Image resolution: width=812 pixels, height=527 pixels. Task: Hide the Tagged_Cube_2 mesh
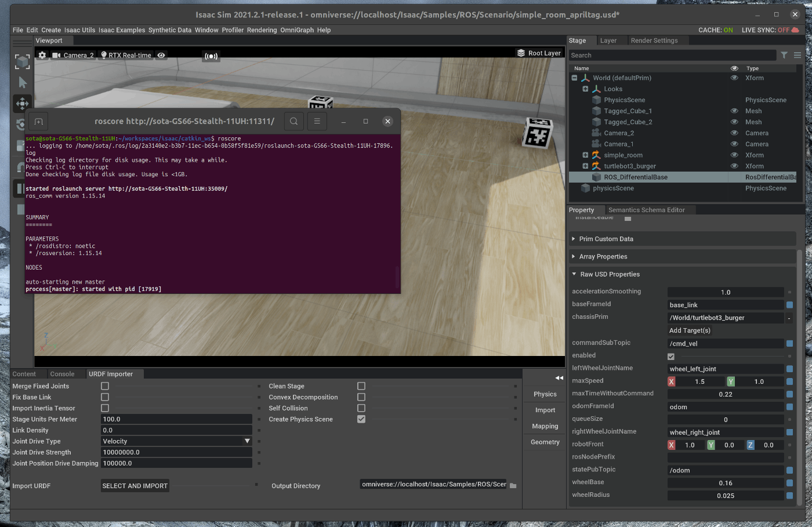tap(734, 122)
